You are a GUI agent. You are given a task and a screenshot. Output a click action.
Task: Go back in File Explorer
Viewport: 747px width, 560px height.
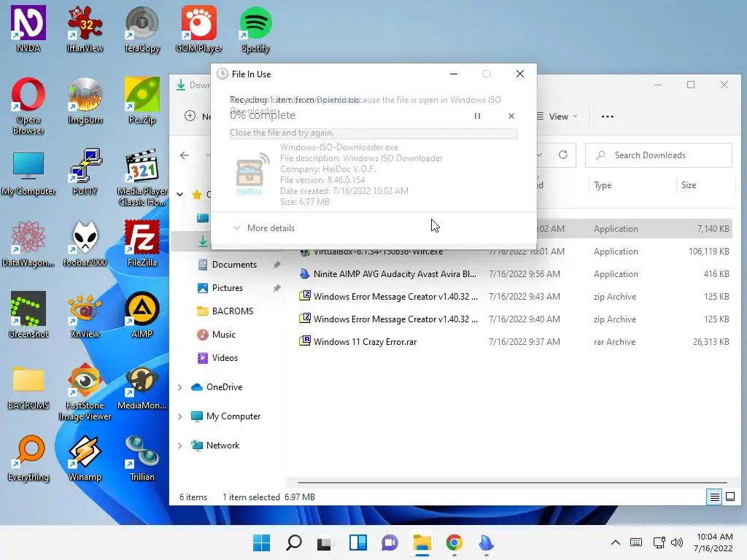click(x=185, y=155)
